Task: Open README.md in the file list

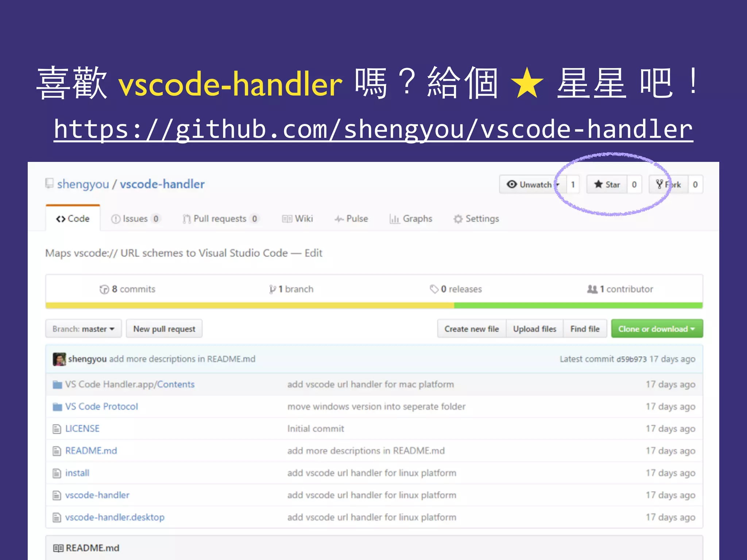Action: click(91, 451)
